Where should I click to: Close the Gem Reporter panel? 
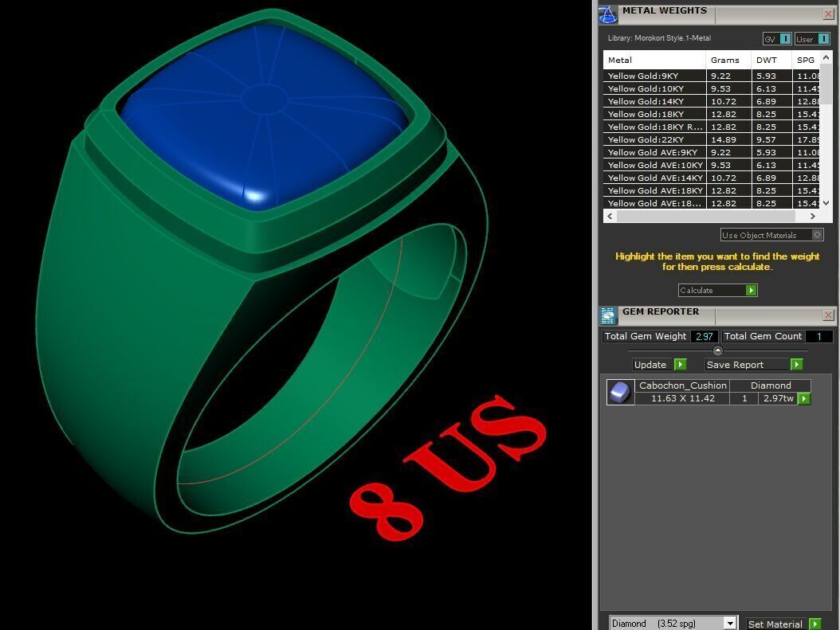pos(828,315)
